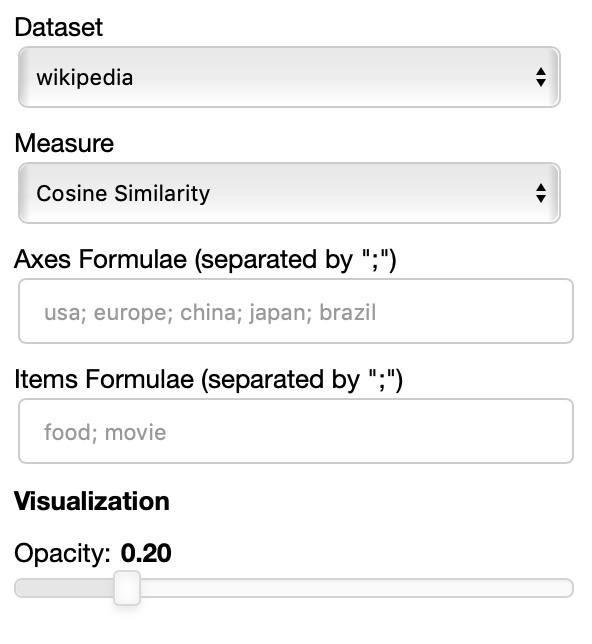Focus the Axes Formulae input field
Image resolution: width=592 pixels, height=644 pixels.
296,311
